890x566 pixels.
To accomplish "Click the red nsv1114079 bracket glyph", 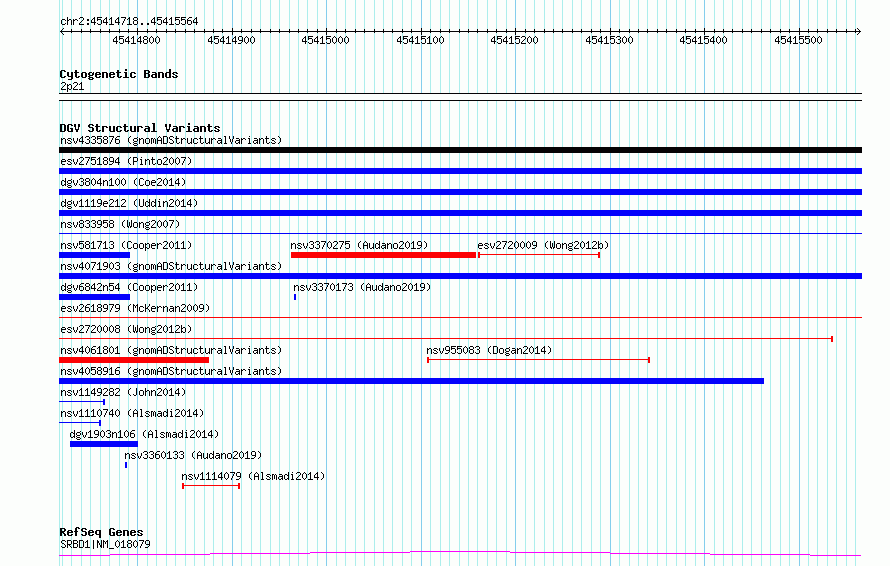I will [x=211, y=486].
